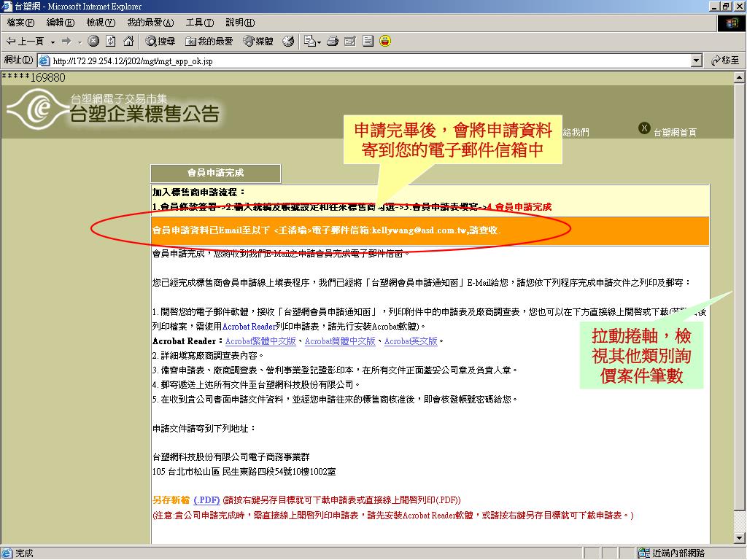Click the Edit page toolbar icon
The height and width of the screenshot is (560, 747).
pyautogui.click(x=350, y=42)
